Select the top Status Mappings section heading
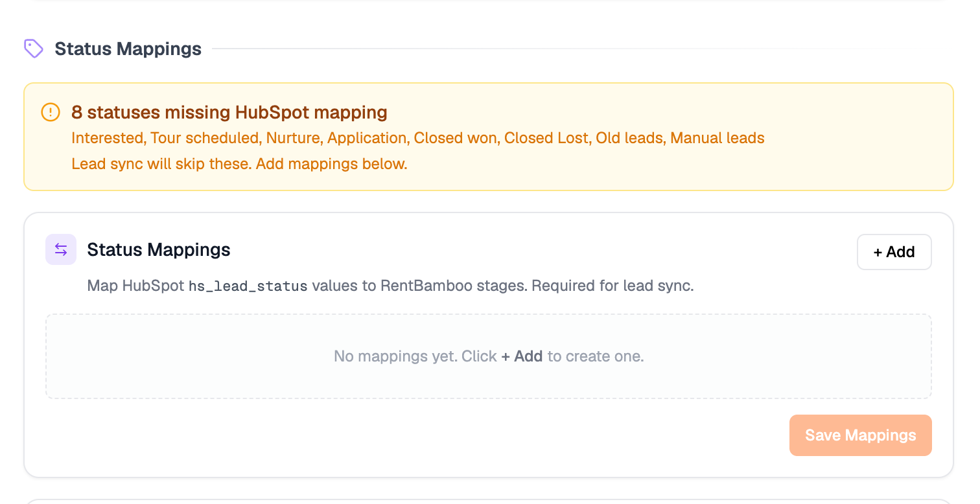The image size is (980, 504). click(x=128, y=49)
